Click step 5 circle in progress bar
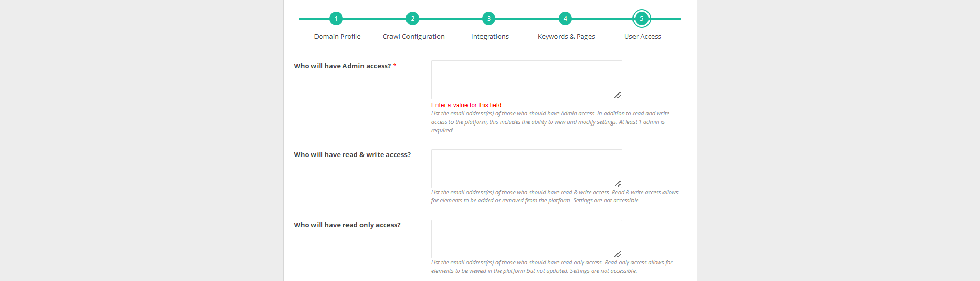The image size is (980, 281). coord(642,19)
